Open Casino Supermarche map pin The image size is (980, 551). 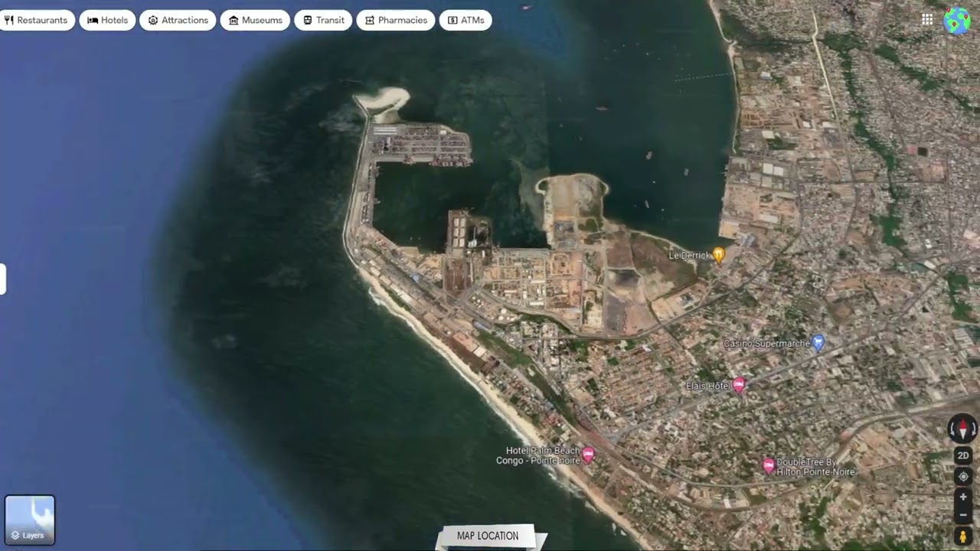pos(818,343)
